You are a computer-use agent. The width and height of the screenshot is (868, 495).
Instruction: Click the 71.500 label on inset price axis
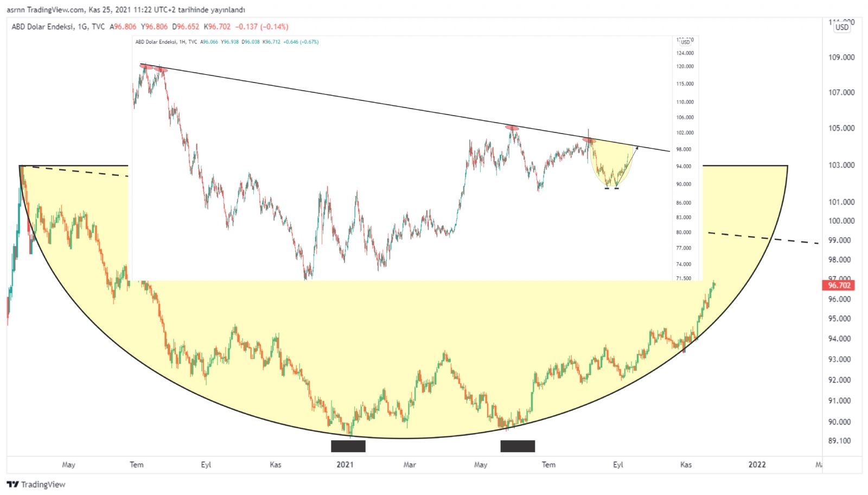pyautogui.click(x=684, y=278)
